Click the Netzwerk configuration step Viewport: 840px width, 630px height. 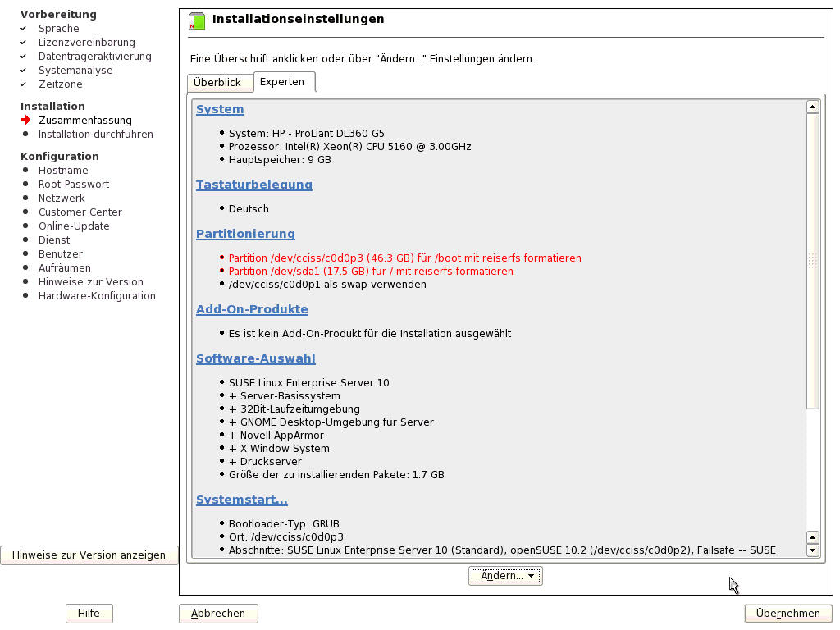coord(62,199)
